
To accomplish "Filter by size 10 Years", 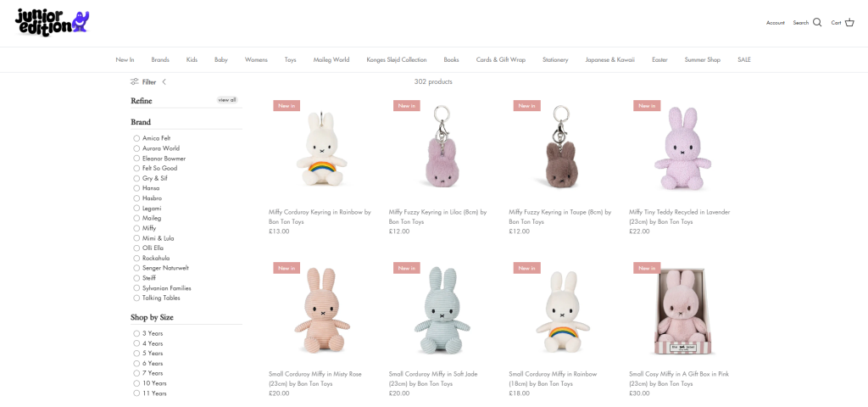I will point(150,383).
